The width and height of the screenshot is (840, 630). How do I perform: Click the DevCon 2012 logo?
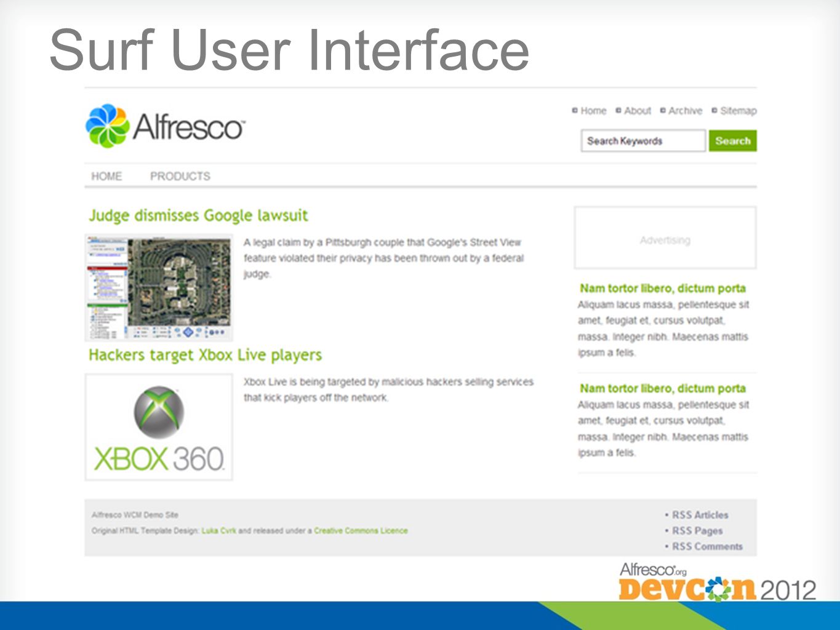[x=718, y=582]
